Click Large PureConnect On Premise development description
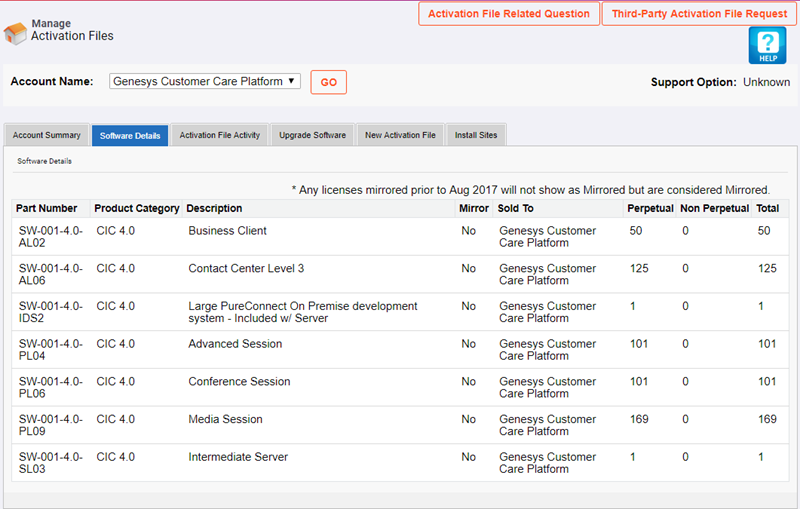Image resolution: width=800 pixels, height=509 pixels. [x=303, y=312]
